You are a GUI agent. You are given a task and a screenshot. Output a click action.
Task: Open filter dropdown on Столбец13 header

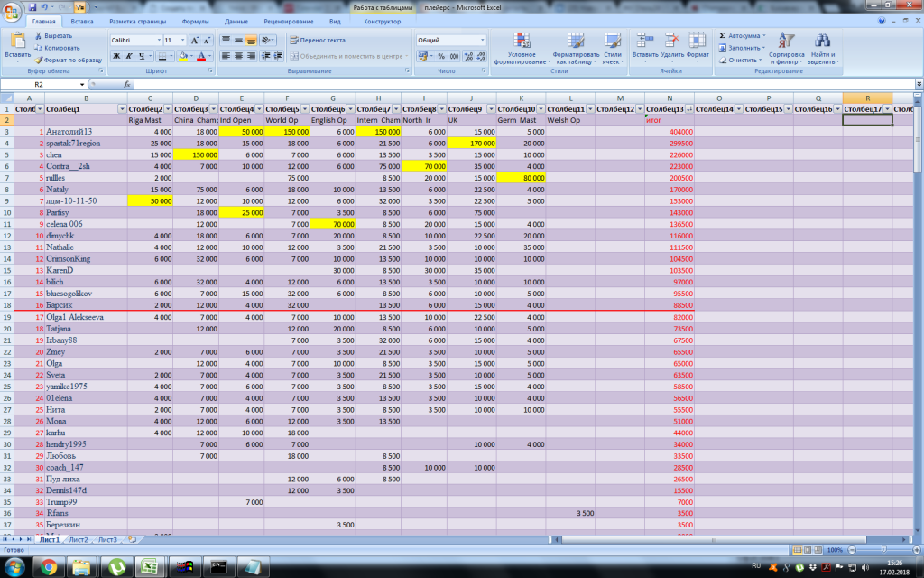tap(690, 108)
